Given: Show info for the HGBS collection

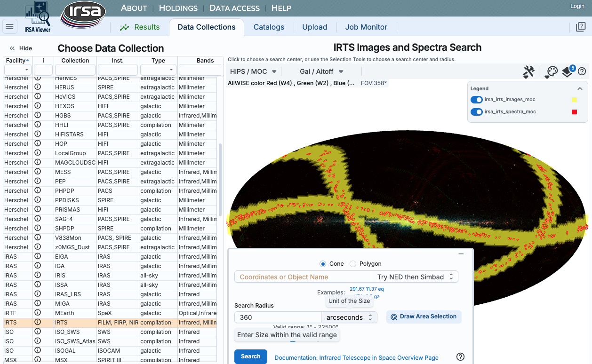Looking at the screenshot, I should click(38, 115).
